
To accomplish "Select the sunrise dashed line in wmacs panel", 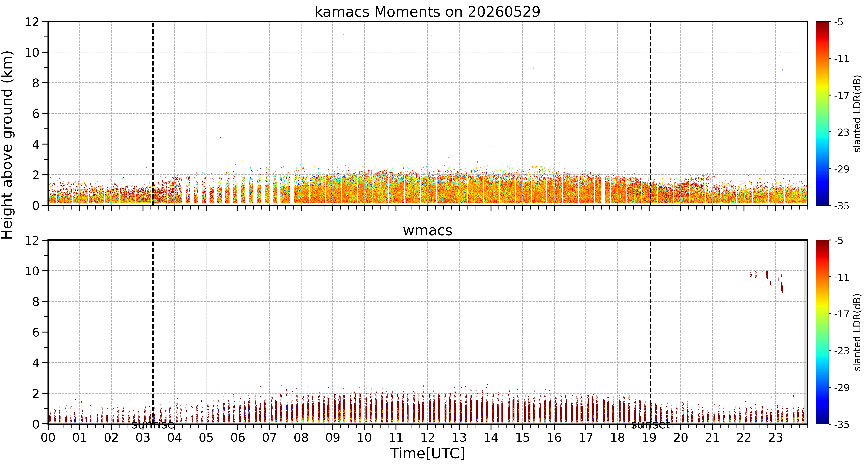I will (x=153, y=332).
